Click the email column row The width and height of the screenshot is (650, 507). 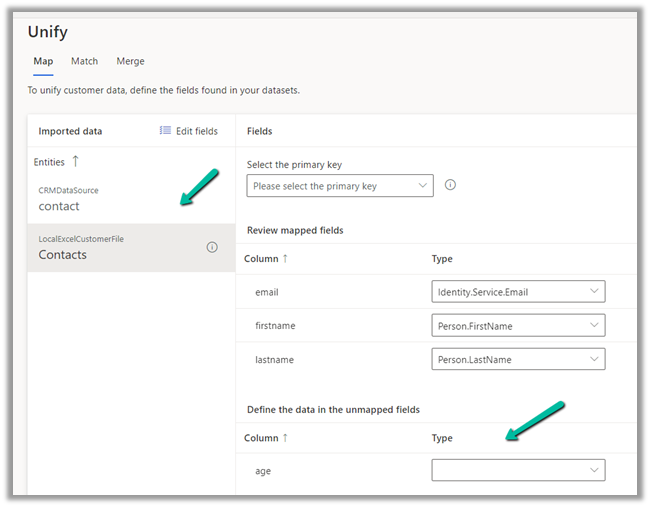[x=266, y=292]
